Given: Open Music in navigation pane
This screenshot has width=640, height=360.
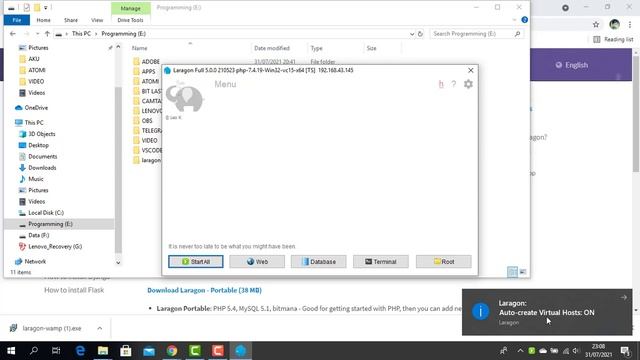Looking at the screenshot, I should coord(36,179).
